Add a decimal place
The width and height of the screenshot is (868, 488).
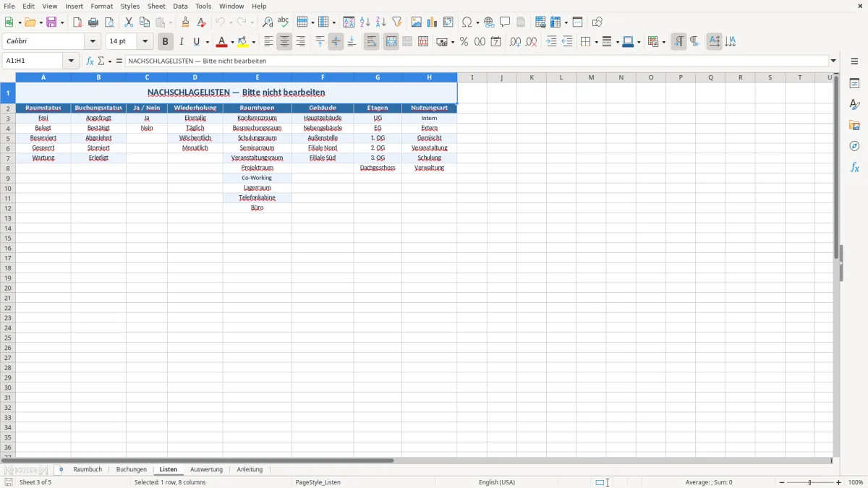pos(515,42)
